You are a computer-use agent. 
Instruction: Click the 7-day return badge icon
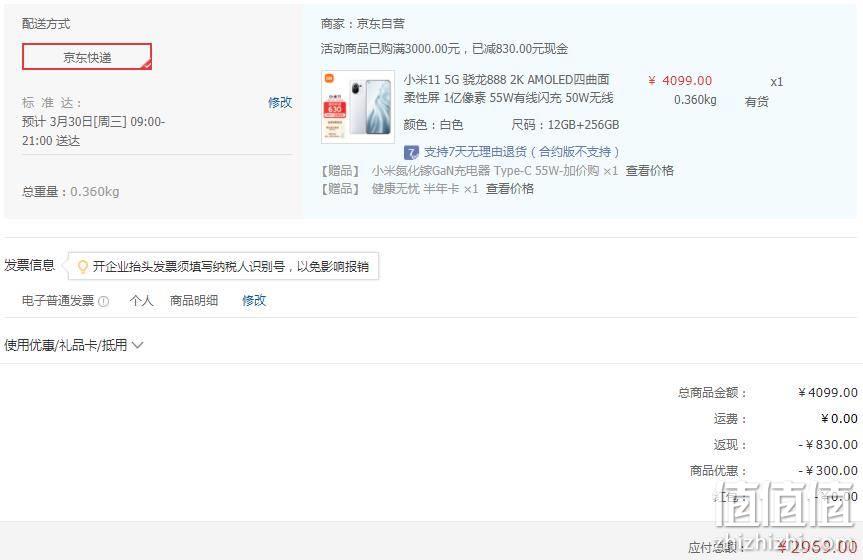tap(411, 153)
